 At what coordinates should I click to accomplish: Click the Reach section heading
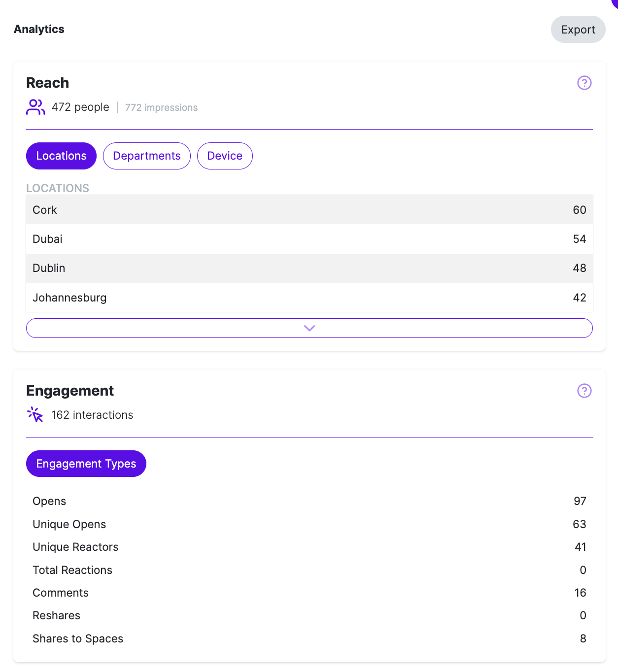click(x=47, y=83)
